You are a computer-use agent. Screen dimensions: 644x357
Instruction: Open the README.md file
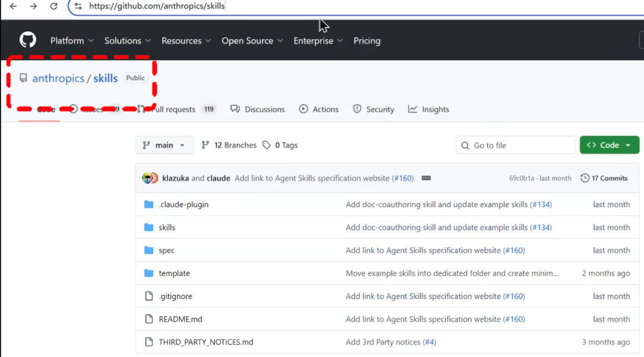coord(180,319)
